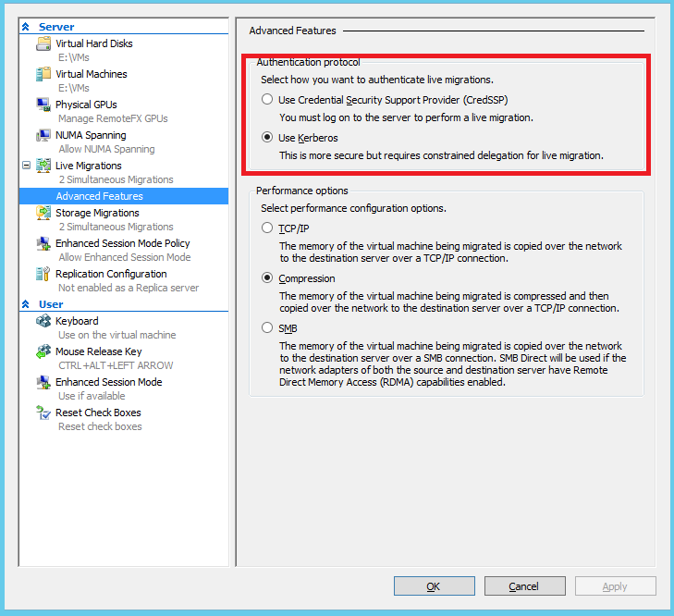Choose TCP/IP performance option
The width and height of the screenshot is (674, 616).
[x=267, y=228]
